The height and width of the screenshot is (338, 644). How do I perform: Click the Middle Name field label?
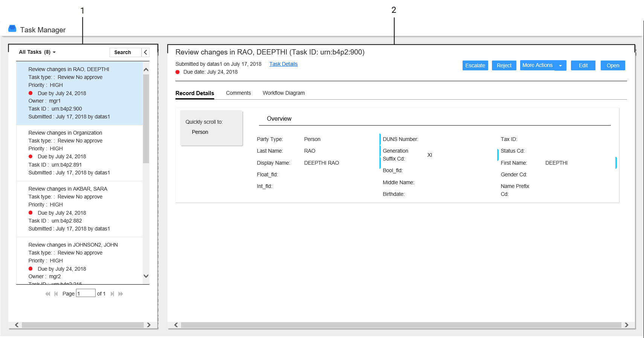click(398, 182)
